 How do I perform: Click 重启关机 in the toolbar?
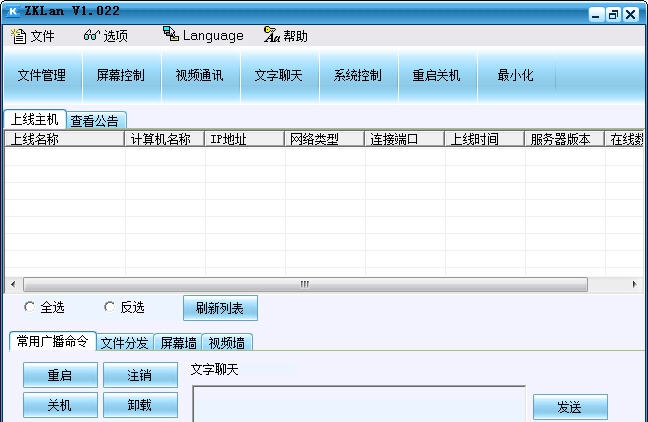pos(436,76)
